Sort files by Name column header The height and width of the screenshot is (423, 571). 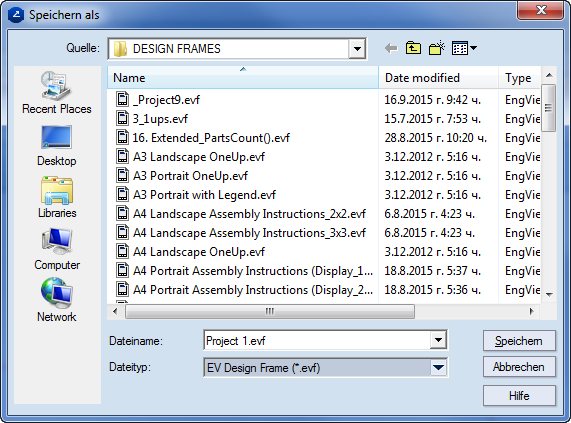243,78
